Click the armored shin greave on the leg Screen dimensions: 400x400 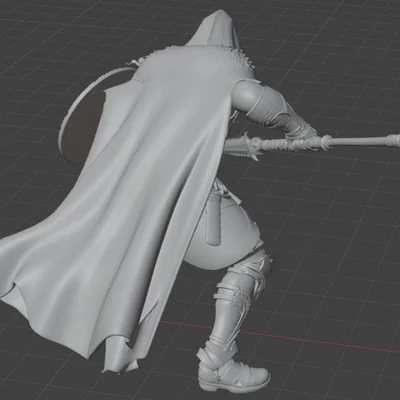[x=233, y=303]
